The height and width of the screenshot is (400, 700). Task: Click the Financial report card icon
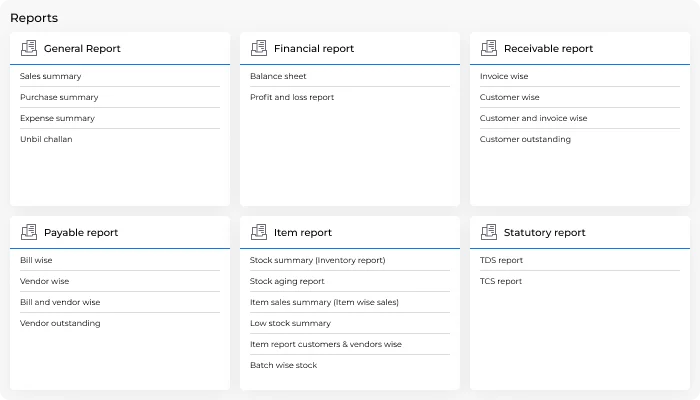pyautogui.click(x=259, y=48)
